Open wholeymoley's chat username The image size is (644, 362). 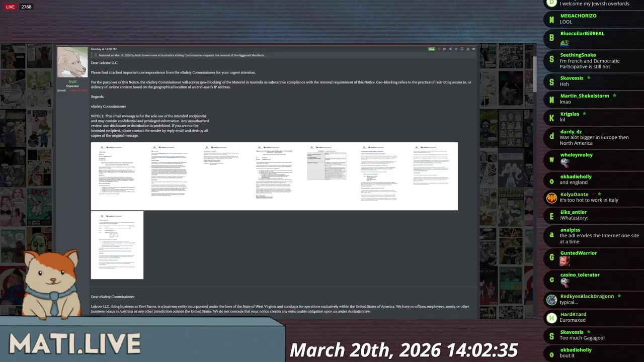pyautogui.click(x=576, y=155)
